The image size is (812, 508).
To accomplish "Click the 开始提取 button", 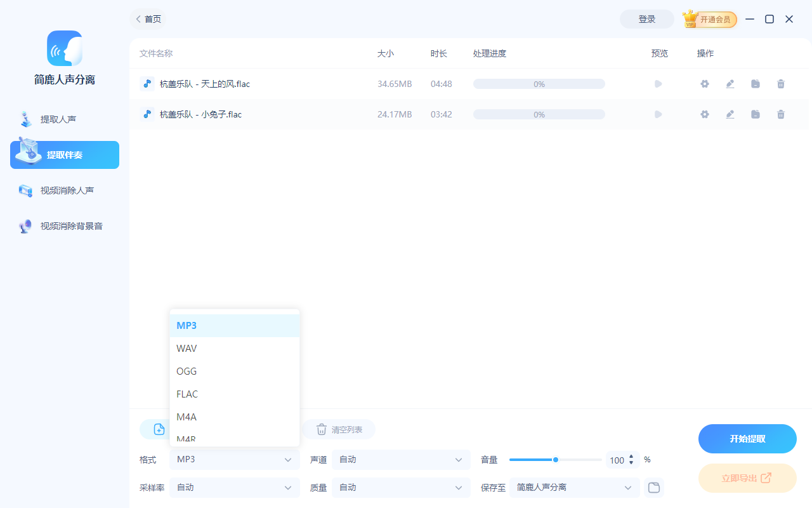I will 747,438.
